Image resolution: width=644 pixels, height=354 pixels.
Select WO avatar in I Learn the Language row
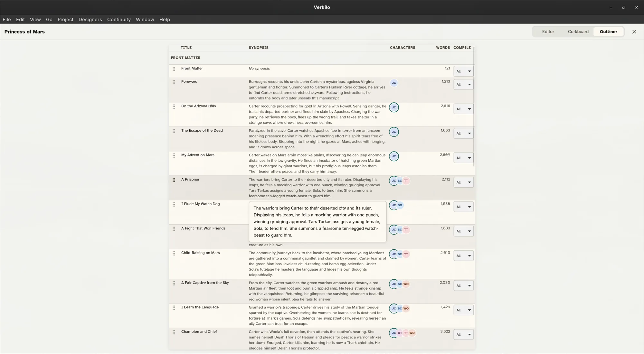pyautogui.click(x=406, y=309)
